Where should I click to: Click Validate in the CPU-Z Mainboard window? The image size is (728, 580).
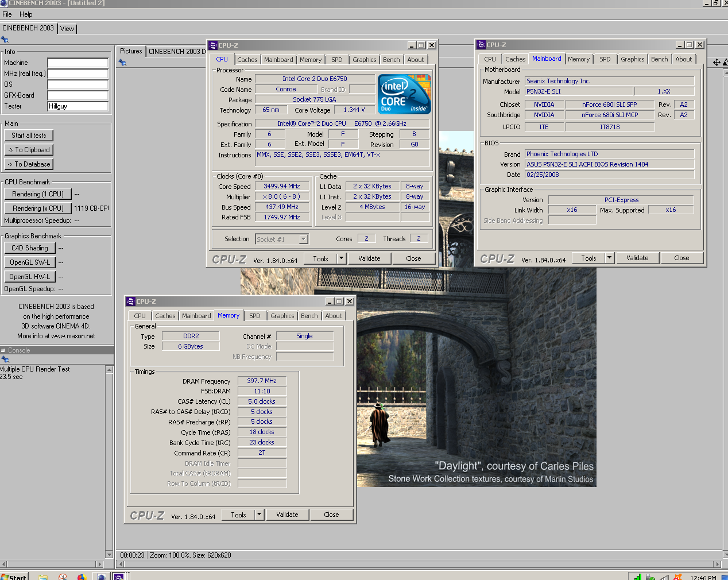point(637,258)
